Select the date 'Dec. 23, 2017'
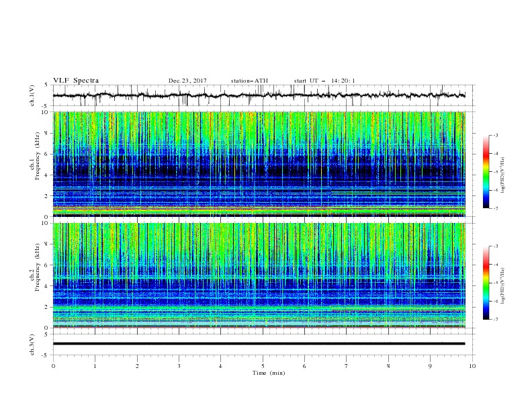This screenshot has width=532, height=411. 187,81
